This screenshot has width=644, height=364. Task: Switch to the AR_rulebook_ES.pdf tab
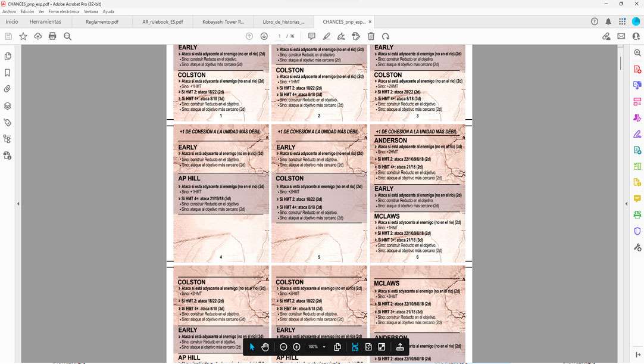click(162, 22)
